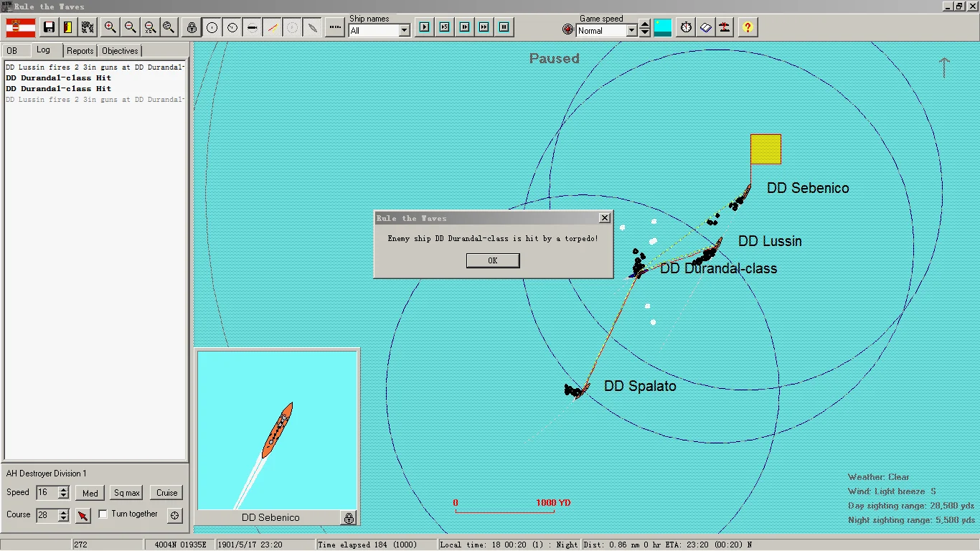Click OK in the torpedo hit dialog
The height and width of the screenshot is (551, 980).
point(493,260)
